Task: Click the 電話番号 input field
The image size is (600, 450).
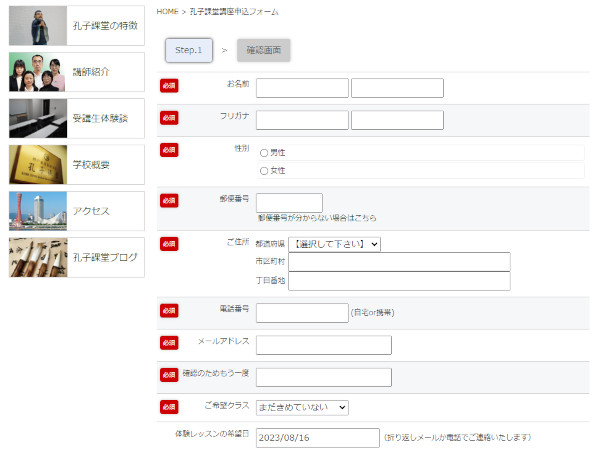Action: coord(302,313)
